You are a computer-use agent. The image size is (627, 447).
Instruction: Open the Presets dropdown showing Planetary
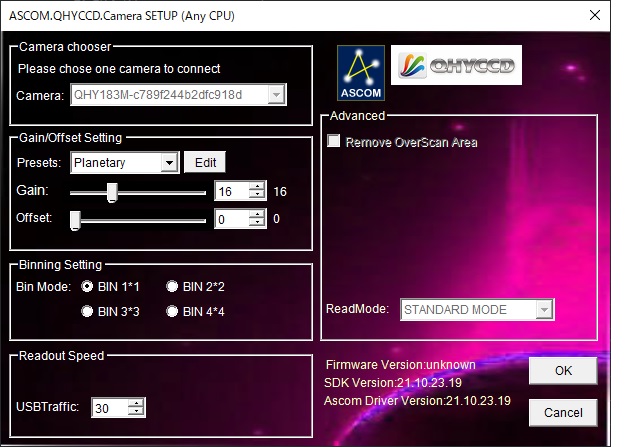(x=170, y=163)
